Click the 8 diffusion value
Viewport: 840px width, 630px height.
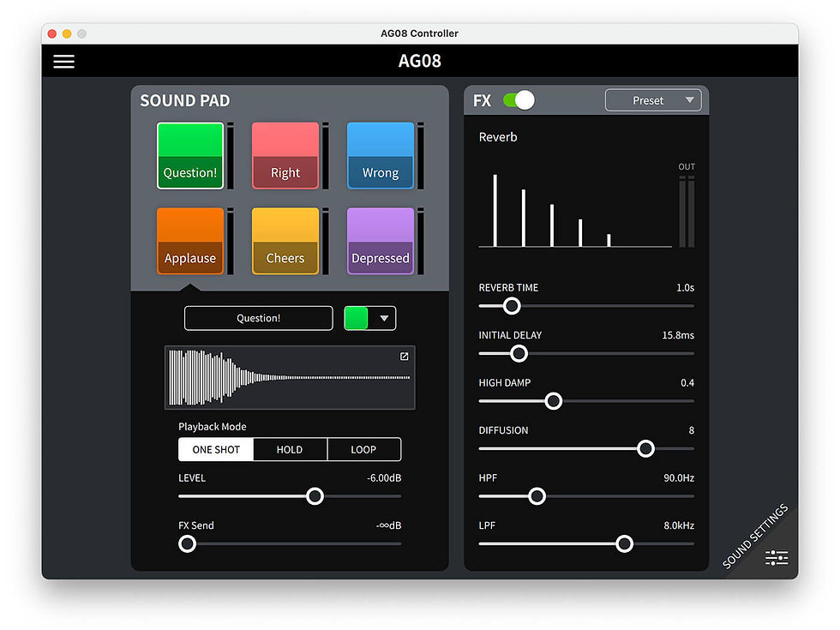692,430
